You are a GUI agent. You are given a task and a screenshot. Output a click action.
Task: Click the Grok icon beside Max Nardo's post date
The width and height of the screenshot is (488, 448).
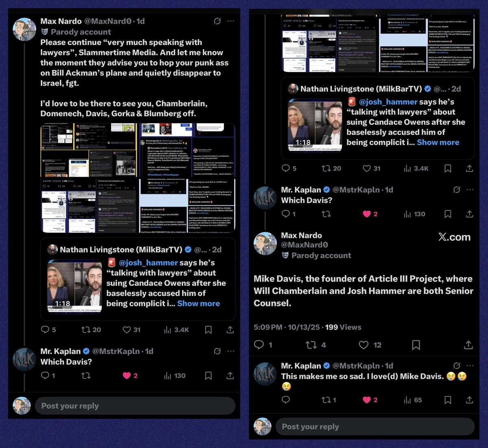click(218, 21)
